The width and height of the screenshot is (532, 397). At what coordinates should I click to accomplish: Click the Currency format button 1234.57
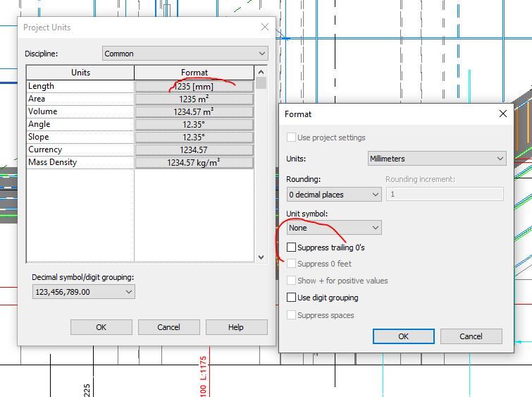coord(194,150)
